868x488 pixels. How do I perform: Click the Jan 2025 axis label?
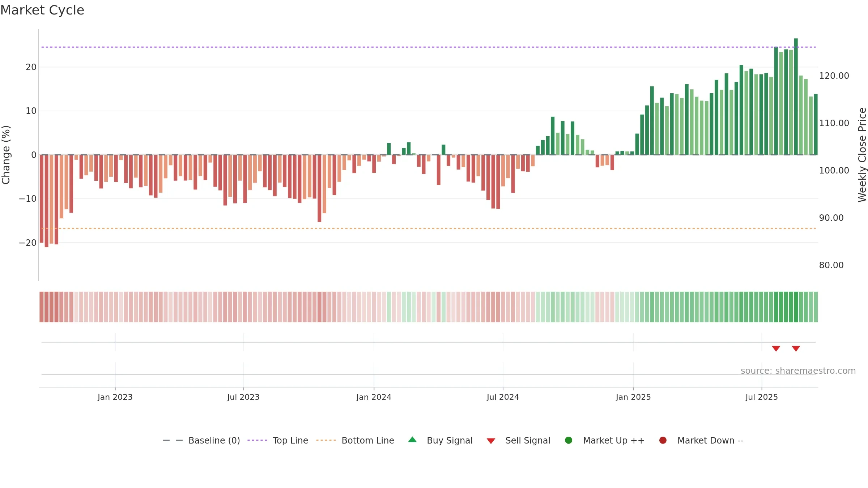pos(633,397)
